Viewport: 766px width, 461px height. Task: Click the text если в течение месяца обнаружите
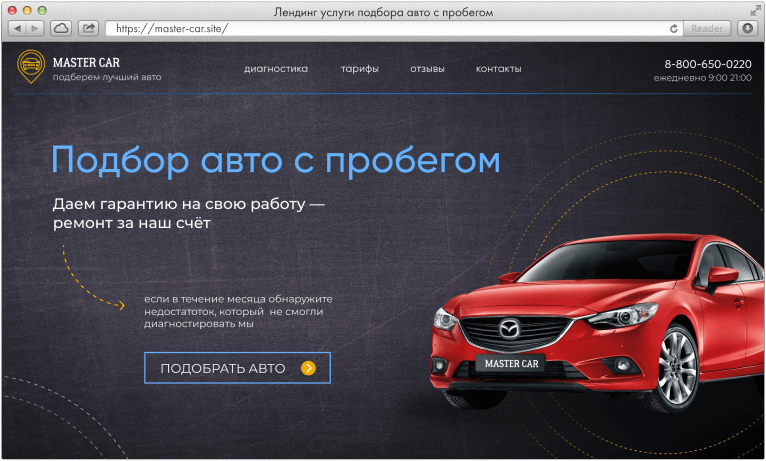coord(238,298)
